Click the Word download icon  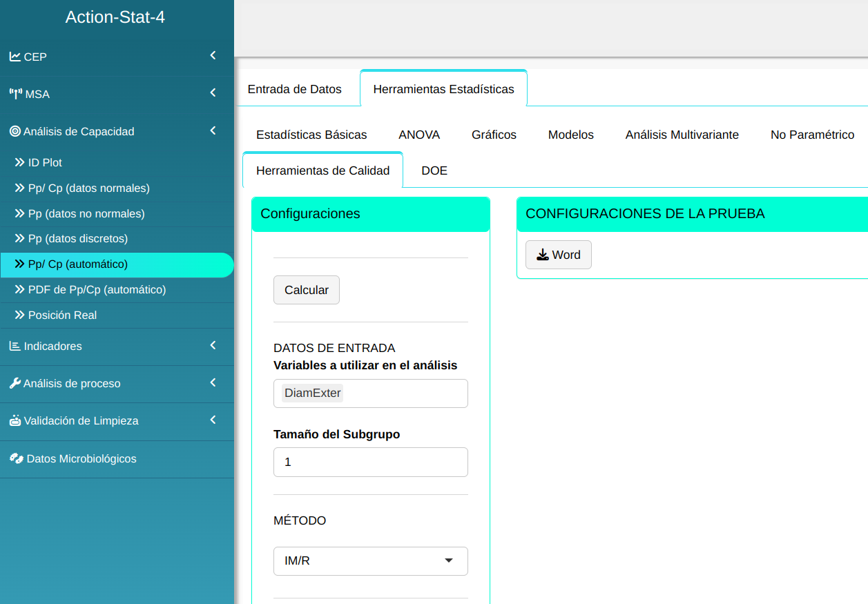[543, 255]
